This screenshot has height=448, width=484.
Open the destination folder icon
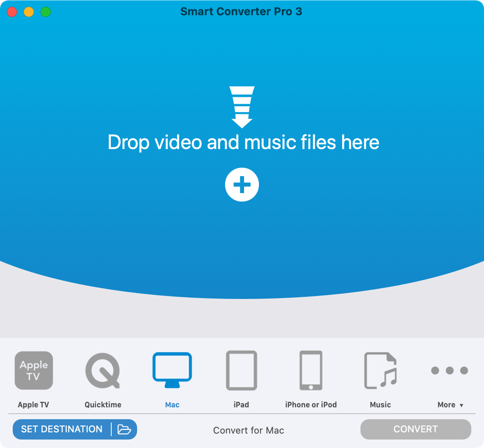pyautogui.click(x=124, y=429)
